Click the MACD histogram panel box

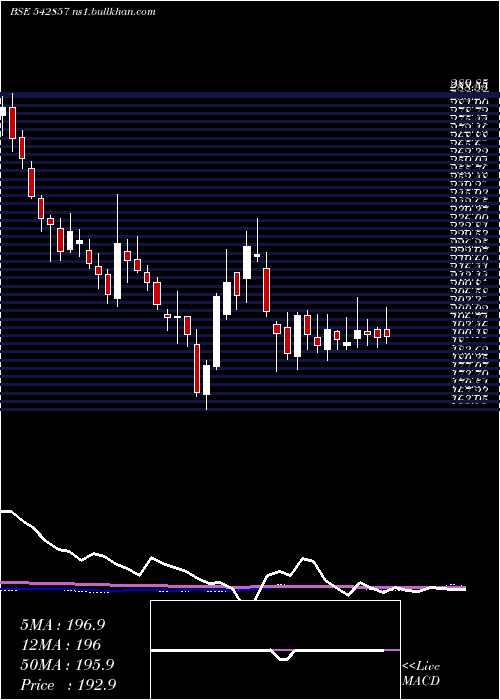click(275, 650)
